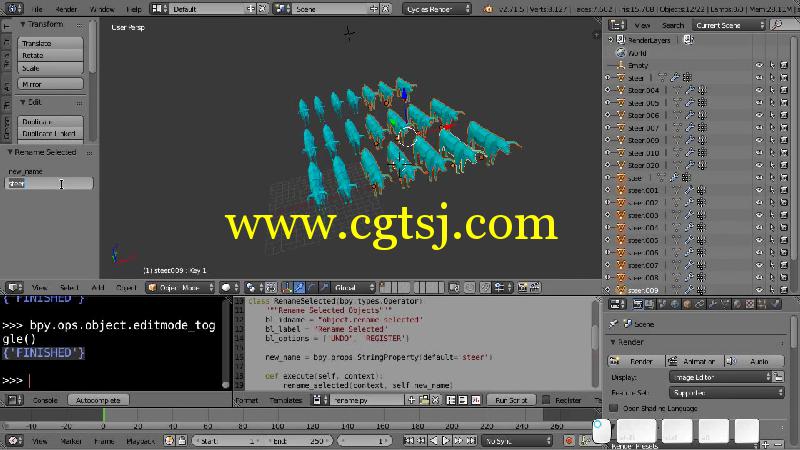
Task: Select the World entry in outliner
Action: click(x=637, y=53)
